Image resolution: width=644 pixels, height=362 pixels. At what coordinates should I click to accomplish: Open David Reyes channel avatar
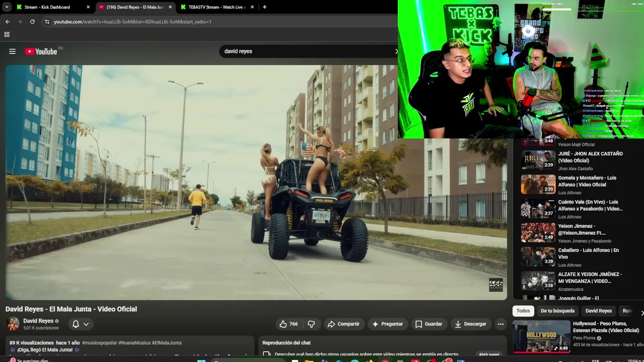click(x=13, y=324)
